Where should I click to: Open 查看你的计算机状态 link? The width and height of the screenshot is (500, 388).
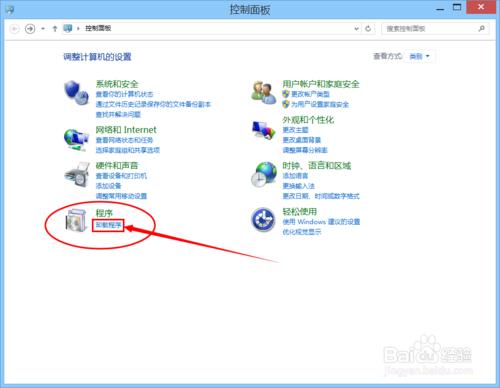124,94
